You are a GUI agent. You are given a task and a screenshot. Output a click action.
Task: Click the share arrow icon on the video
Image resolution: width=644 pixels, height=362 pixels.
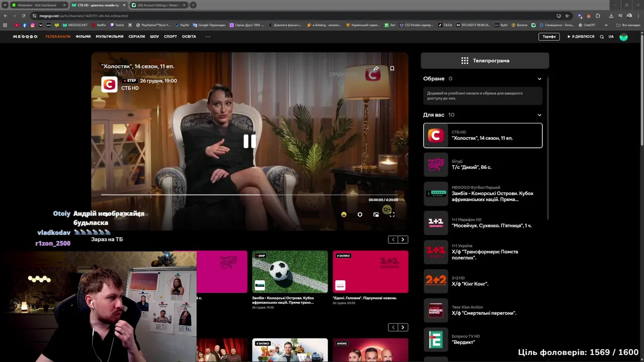point(376,68)
